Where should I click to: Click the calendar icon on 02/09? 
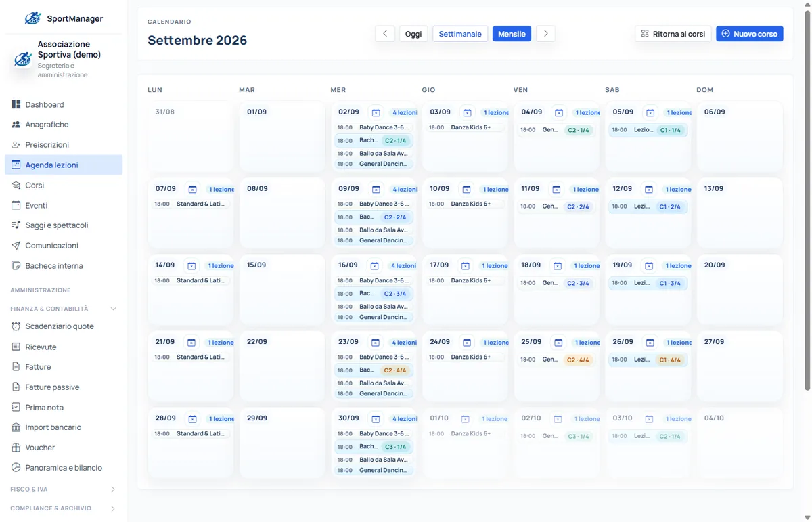pos(376,112)
